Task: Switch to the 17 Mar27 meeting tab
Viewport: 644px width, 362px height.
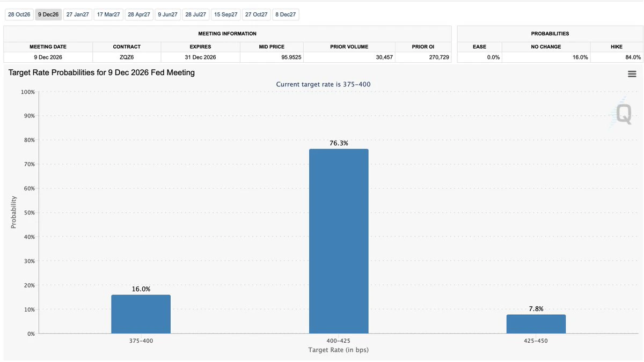Action: pyautogui.click(x=108, y=14)
